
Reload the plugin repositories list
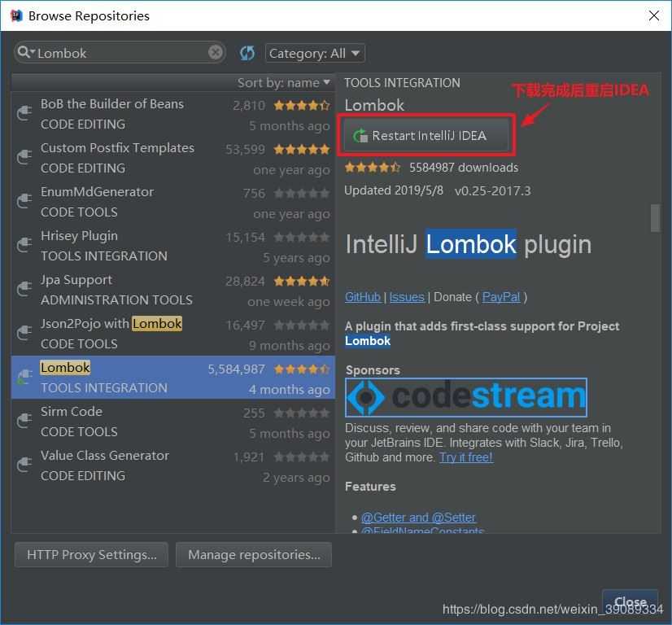[x=247, y=53]
